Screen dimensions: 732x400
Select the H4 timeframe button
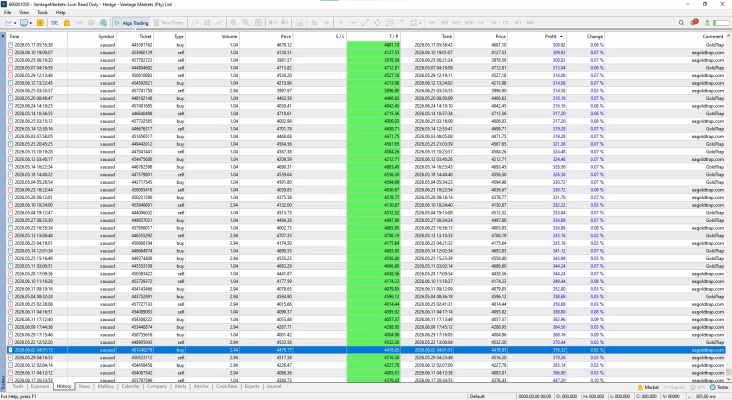click(x=493, y=22)
